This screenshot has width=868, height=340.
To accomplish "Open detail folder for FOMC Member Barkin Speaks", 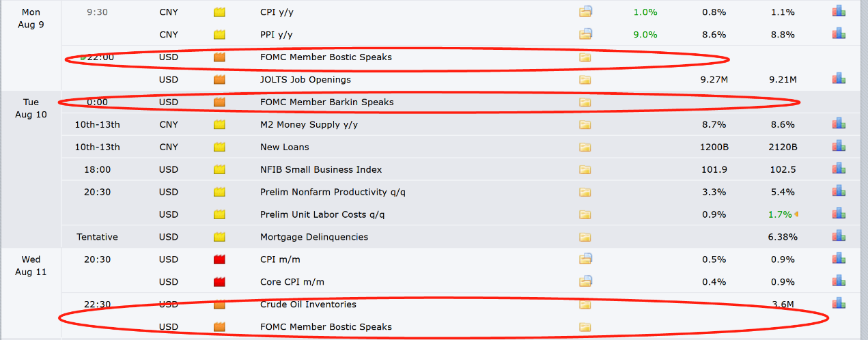I will pos(585,102).
